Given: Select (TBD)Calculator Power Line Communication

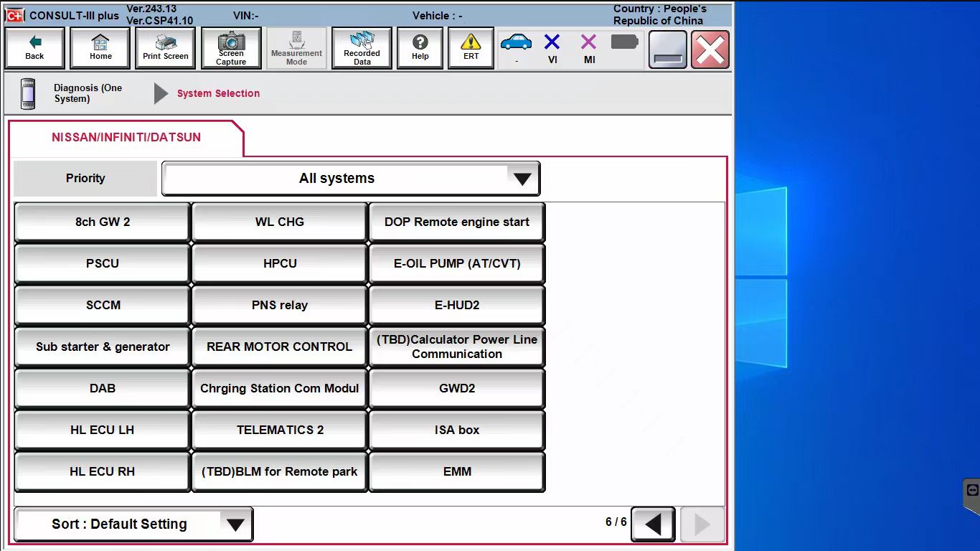Looking at the screenshot, I should 457,347.
